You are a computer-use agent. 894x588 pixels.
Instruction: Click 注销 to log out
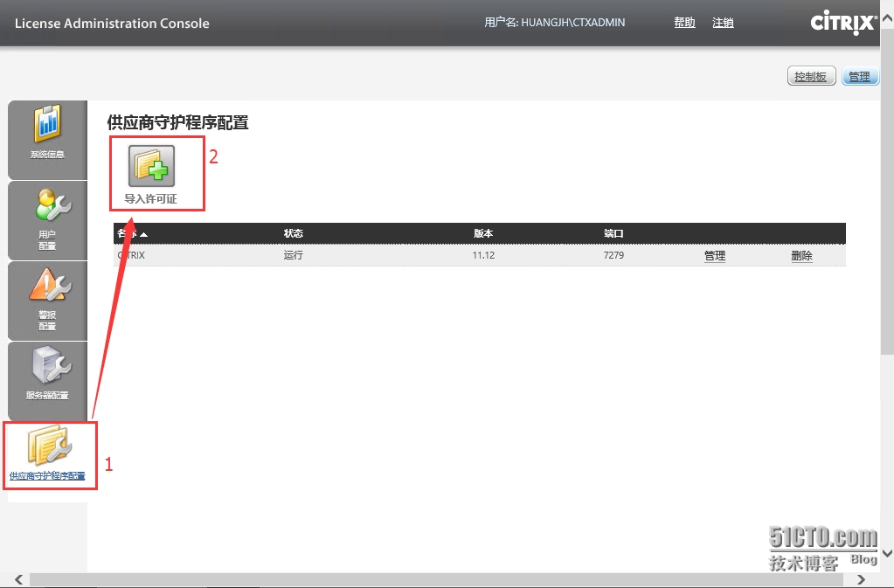click(x=723, y=23)
